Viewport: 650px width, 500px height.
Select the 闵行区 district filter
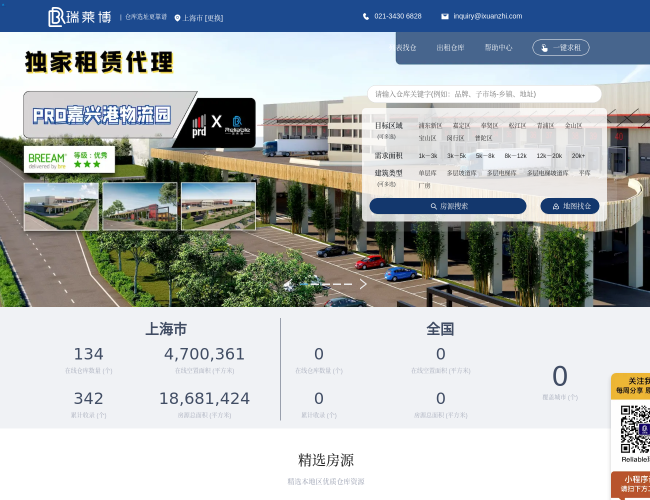pyautogui.click(x=456, y=138)
